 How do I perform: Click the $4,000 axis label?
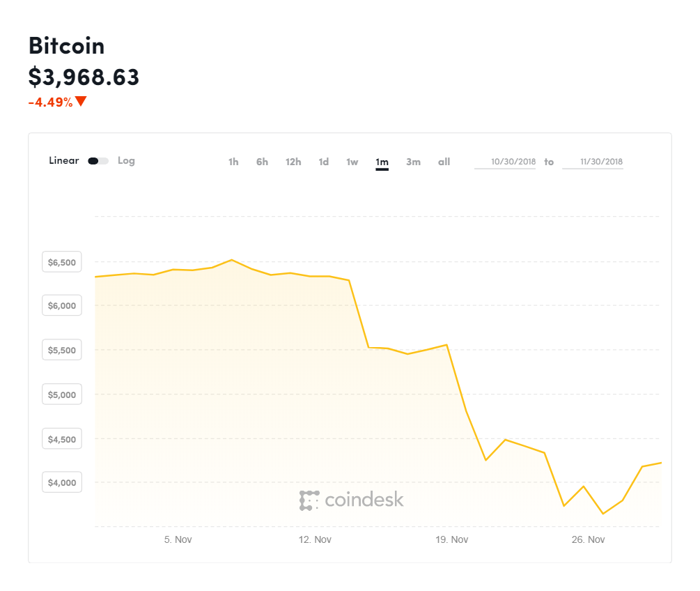(61, 482)
